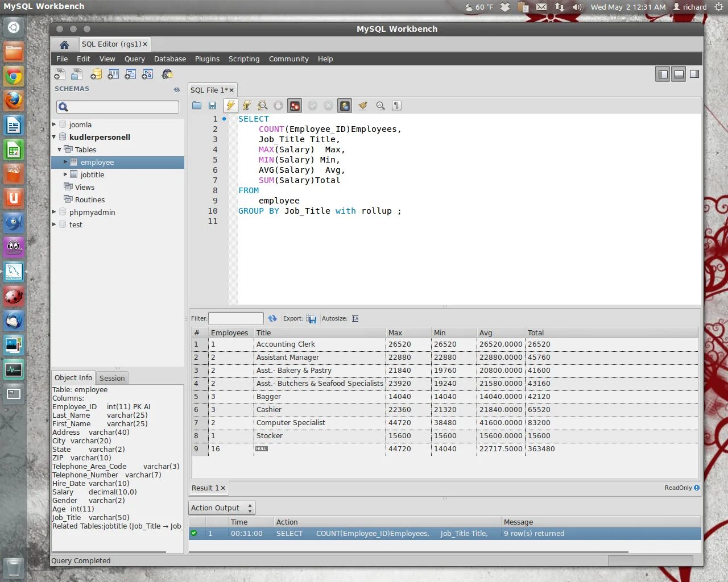Select Routines under kudlerpersonell
Viewport: 728px width, 582px height.
(x=90, y=199)
